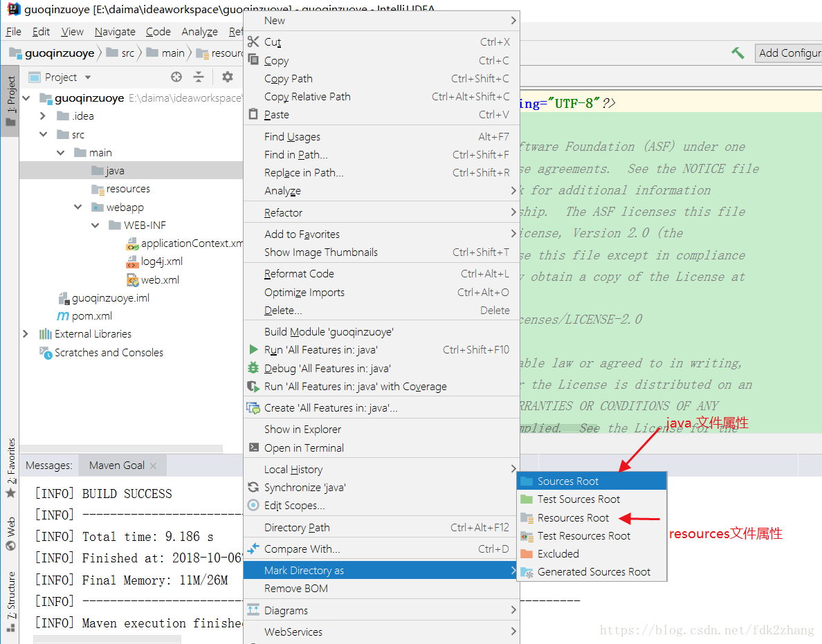The height and width of the screenshot is (644, 822).
Task: Click the Resources Root folder icon
Action: pyautogui.click(x=527, y=517)
